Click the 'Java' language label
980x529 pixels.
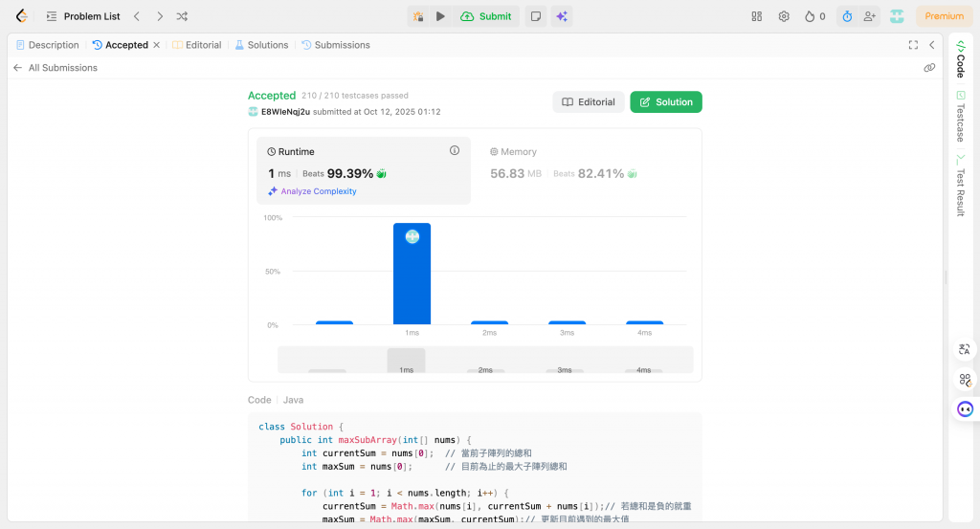tap(293, 400)
